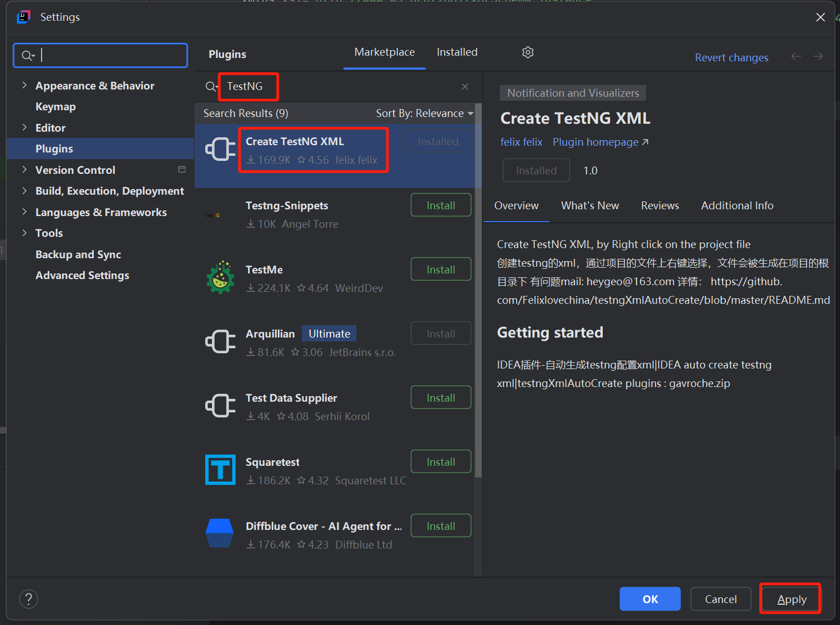This screenshot has height=625, width=840.
Task: Expand the Editor settings node
Action: [x=24, y=127]
